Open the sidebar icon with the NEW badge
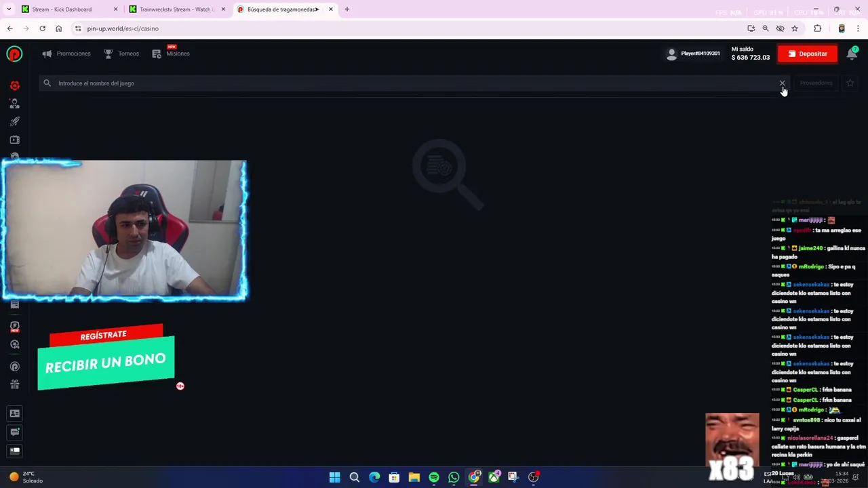Screen dimensions: 868x488 pyautogui.click(x=14, y=326)
